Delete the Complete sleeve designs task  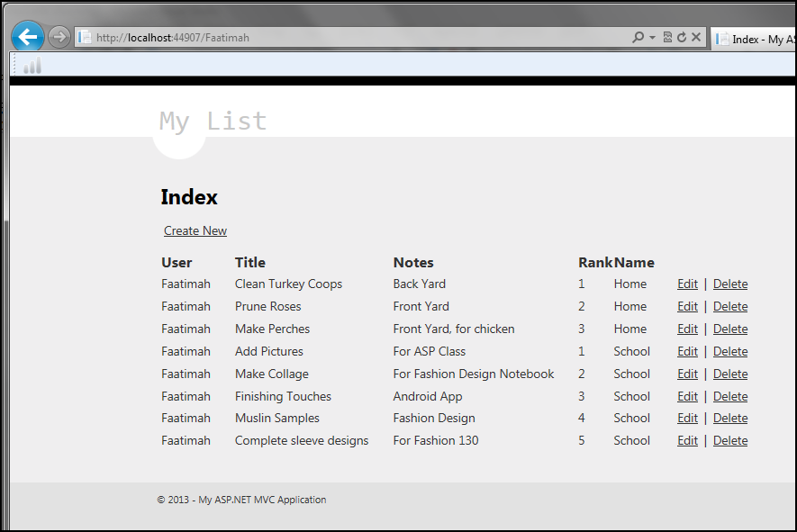pyautogui.click(x=730, y=441)
